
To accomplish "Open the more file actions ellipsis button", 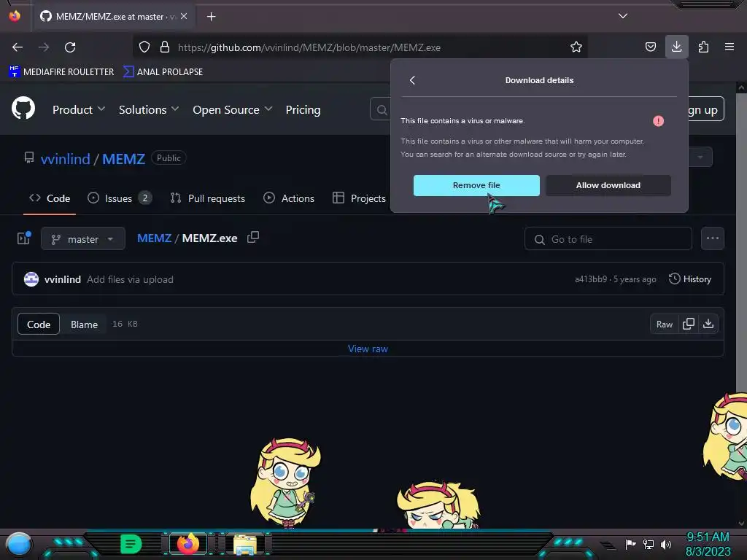I will (x=712, y=238).
